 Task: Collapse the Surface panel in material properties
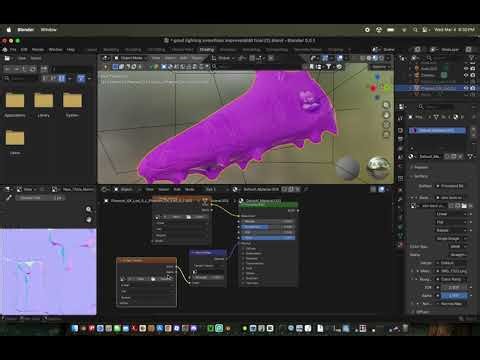tap(421, 176)
